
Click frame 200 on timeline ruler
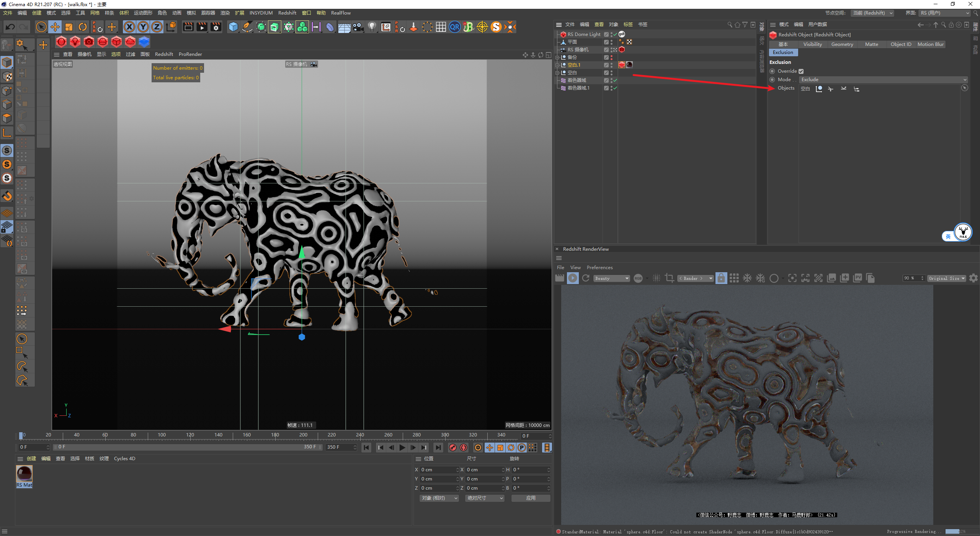pos(303,435)
